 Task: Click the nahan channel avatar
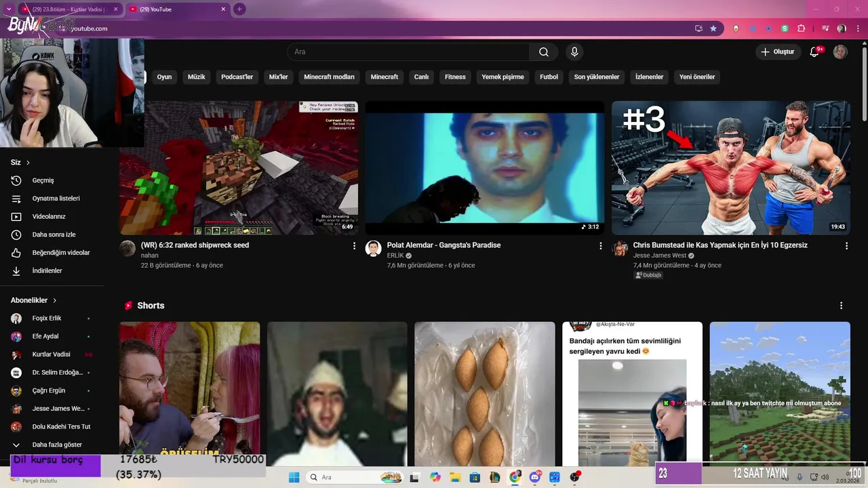click(x=128, y=248)
